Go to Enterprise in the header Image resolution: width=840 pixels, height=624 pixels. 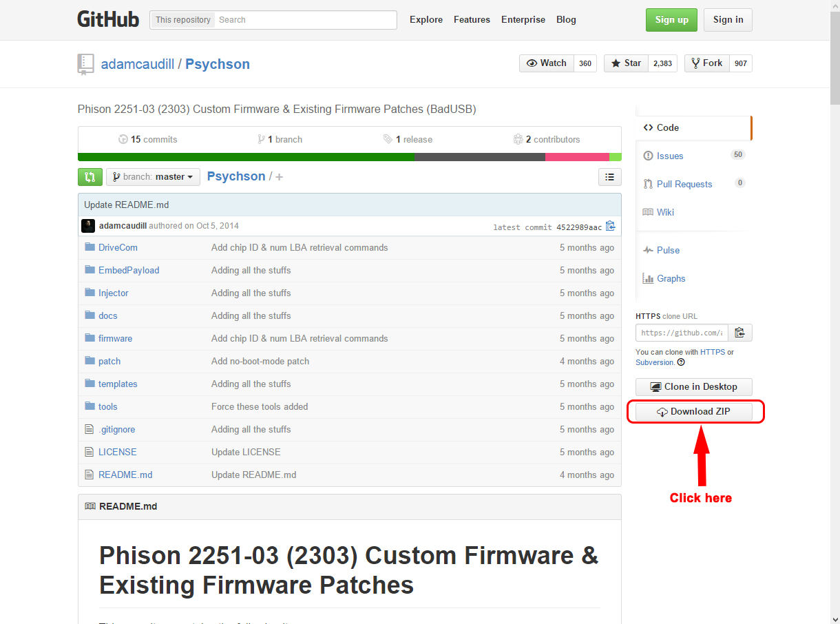pos(523,20)
